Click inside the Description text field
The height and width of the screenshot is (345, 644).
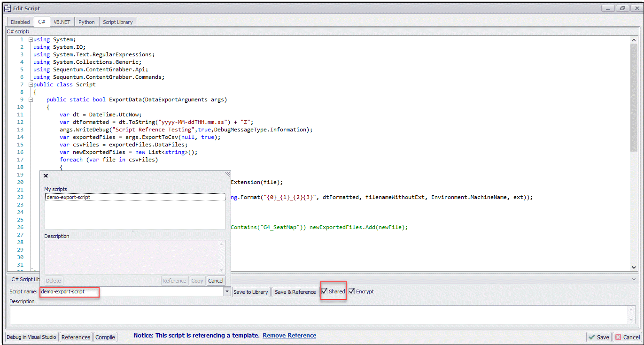pos(319,314)
